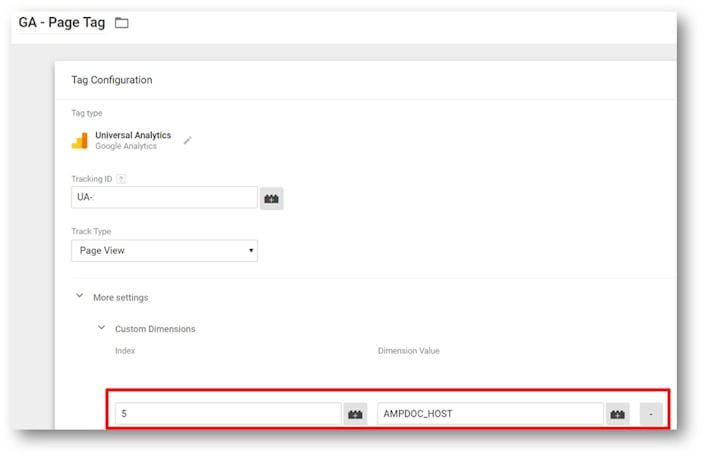Click the Track Type label
This screenshot has width=705, height=457.
coord(91,231)
